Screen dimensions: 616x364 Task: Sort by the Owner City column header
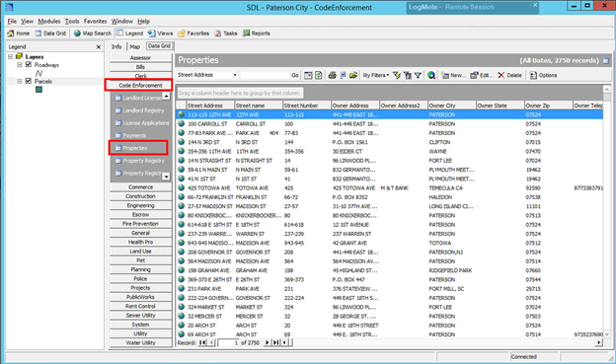(451, 106)
